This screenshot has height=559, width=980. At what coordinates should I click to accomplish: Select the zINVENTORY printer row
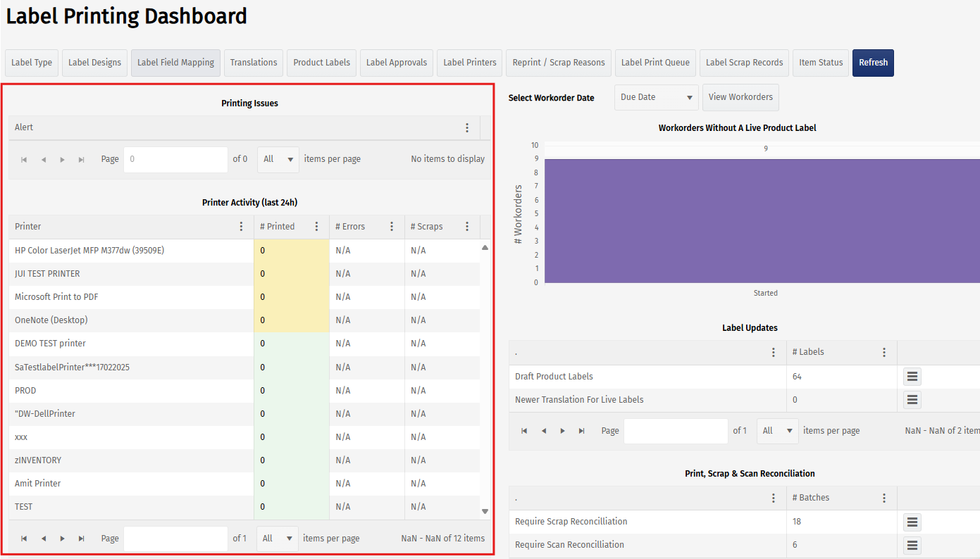tap(244, 460)
